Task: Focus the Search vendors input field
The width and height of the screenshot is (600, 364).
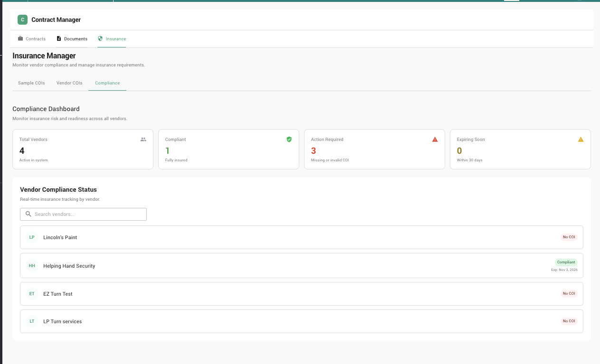Action: coord(83,214)
